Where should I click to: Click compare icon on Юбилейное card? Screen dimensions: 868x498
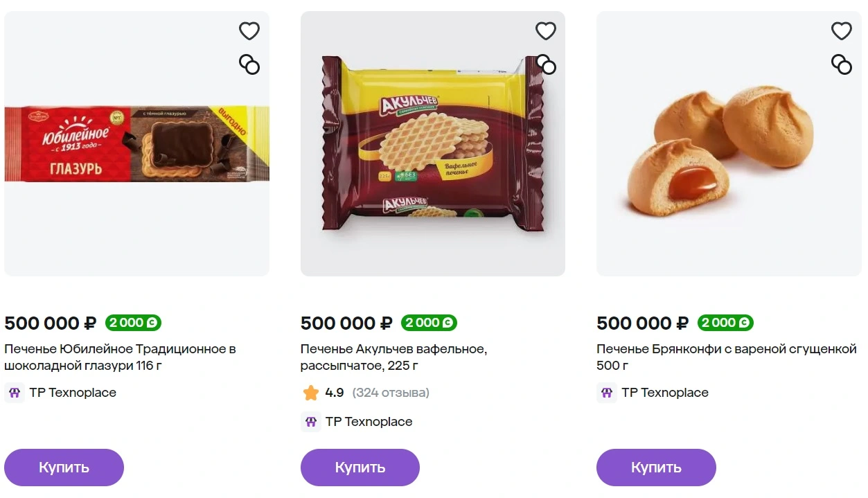click(249, 64)
